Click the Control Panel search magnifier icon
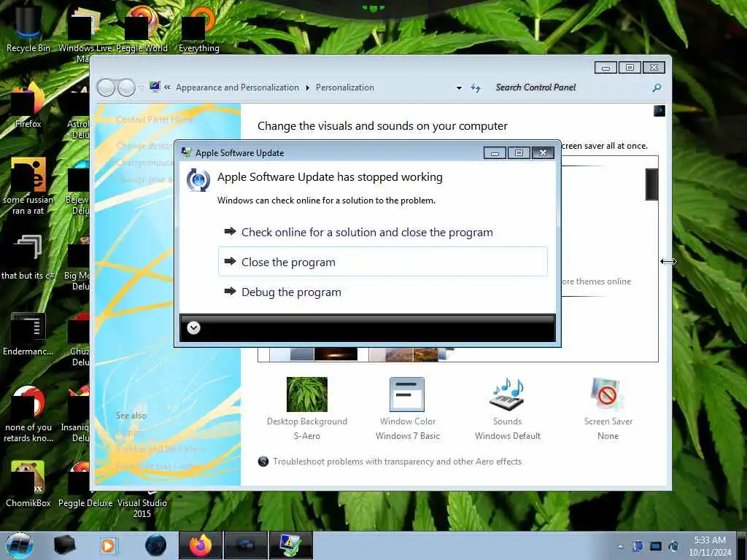This screenshot has width=747, height=560. [657, 87]
